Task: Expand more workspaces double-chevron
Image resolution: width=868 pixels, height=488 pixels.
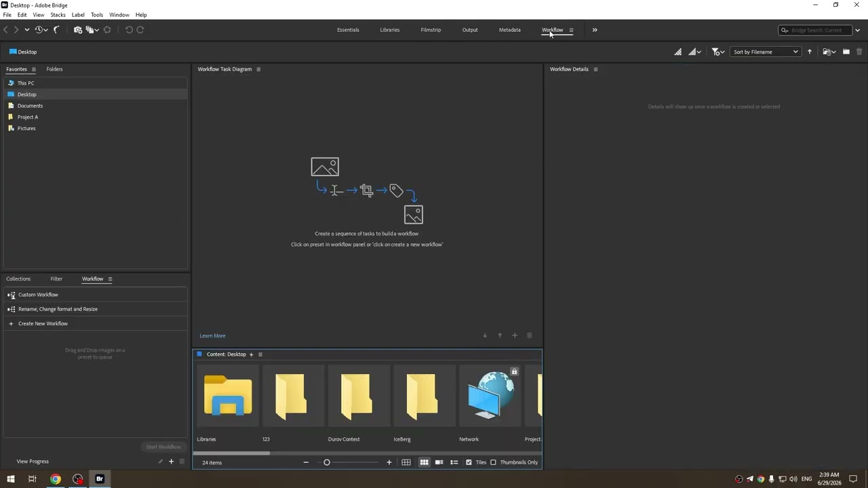Action: [x=595, y=30]
